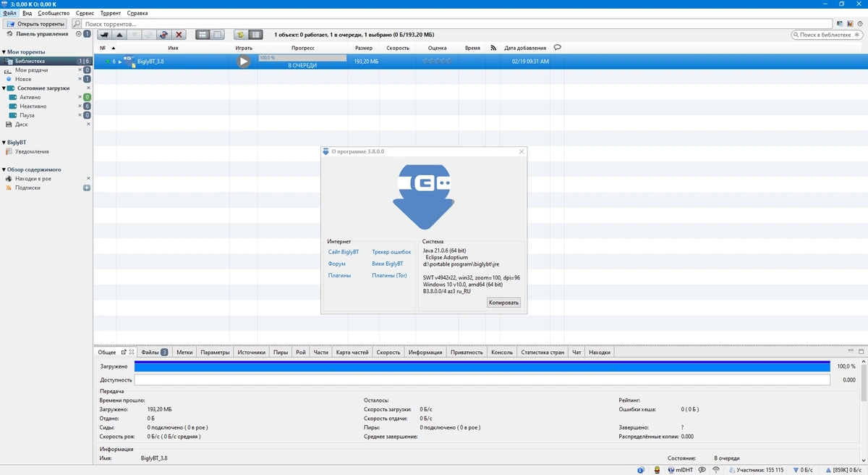Click the mIDHT globe status icon
Viewport: 868px width, 475px height.
point(671,470)
